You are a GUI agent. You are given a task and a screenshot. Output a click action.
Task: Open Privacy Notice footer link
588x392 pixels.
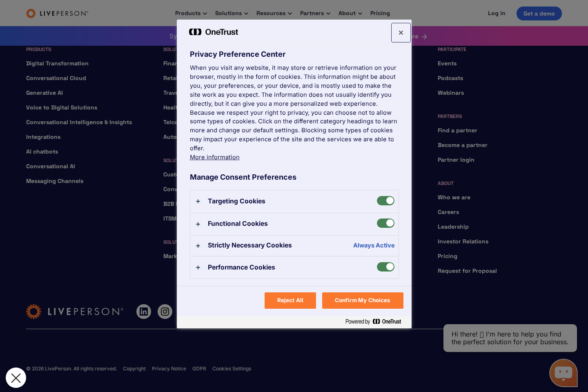point(169,369)
